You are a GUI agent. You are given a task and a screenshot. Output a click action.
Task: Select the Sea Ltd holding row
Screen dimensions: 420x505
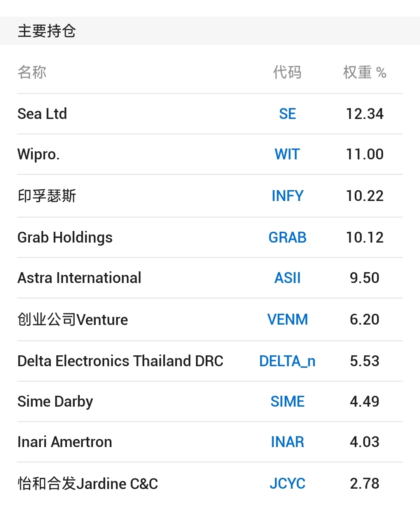point(42,114)
